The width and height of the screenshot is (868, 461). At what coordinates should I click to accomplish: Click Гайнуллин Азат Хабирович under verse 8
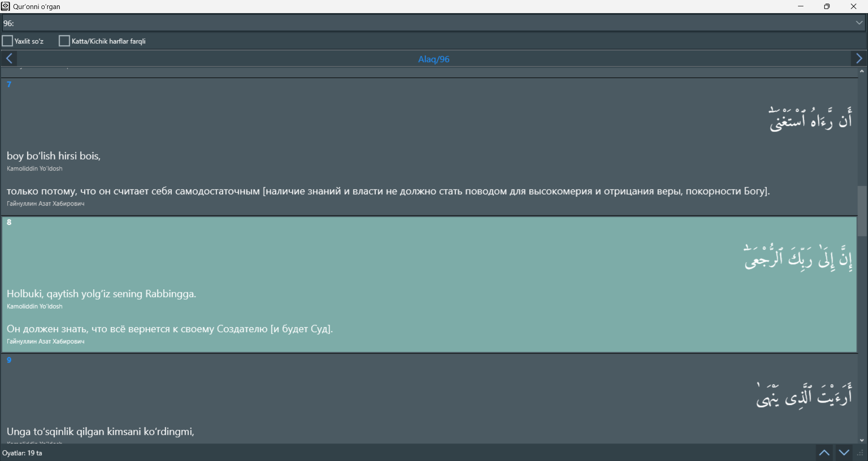46,342
